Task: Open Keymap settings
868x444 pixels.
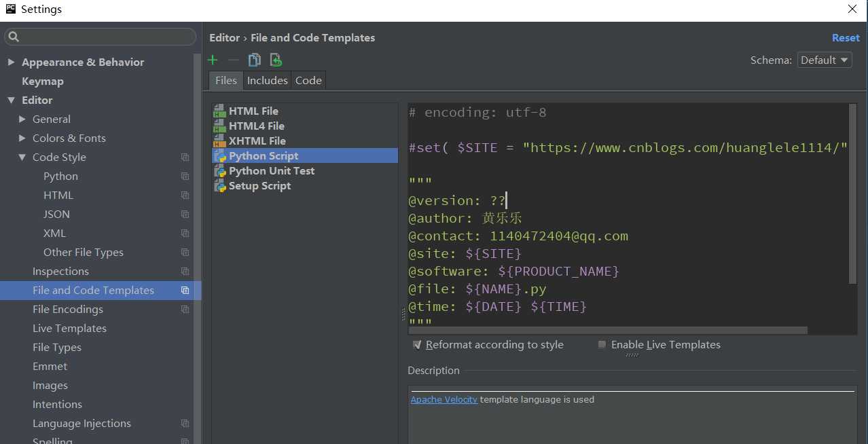Action: tap(42, 81)
